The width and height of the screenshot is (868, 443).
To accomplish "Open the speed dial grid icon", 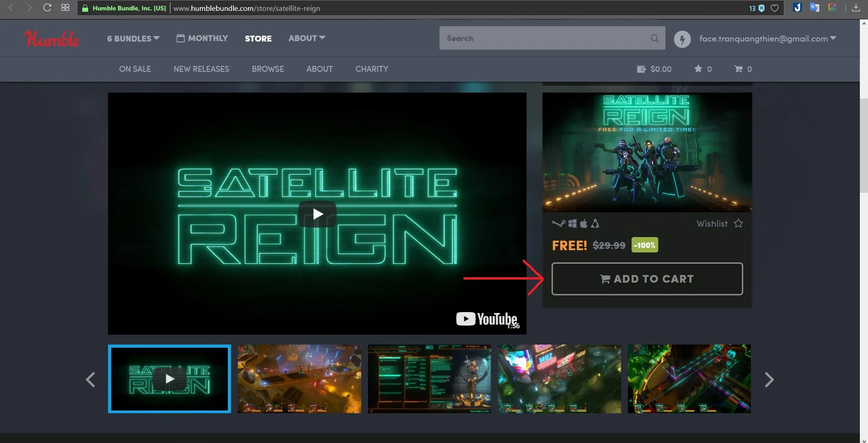I will click(65, 8).
